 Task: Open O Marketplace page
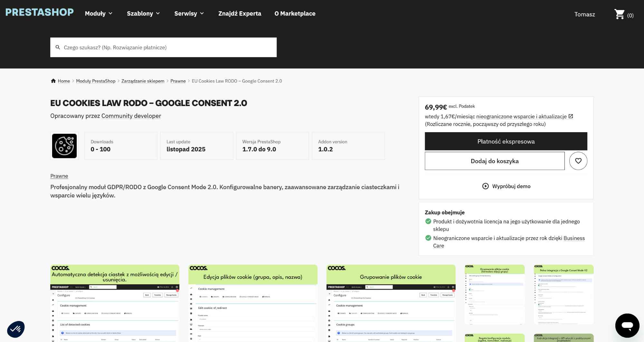point(295,14)
